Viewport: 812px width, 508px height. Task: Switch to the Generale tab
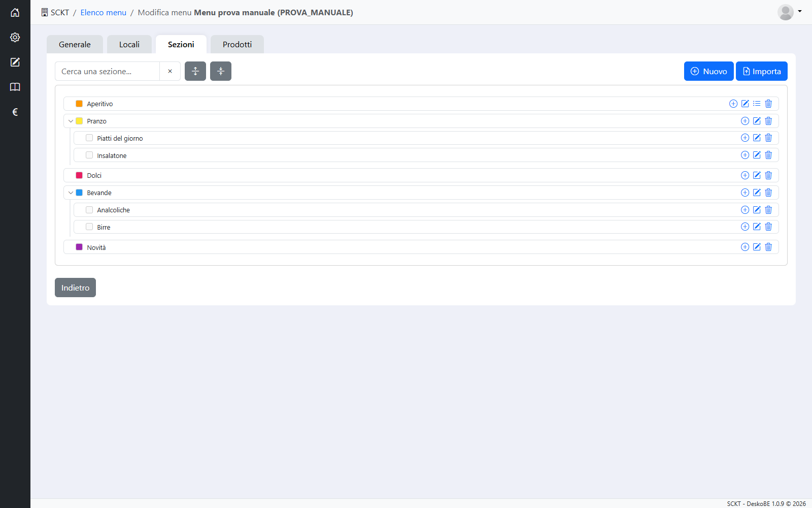pyautogui.click(x=75, y=44)
